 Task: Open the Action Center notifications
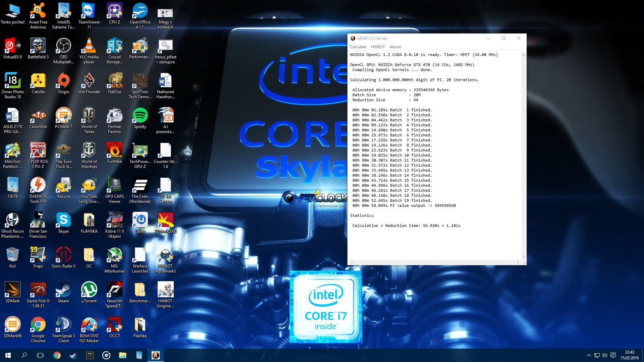click(x=613, y=355)
